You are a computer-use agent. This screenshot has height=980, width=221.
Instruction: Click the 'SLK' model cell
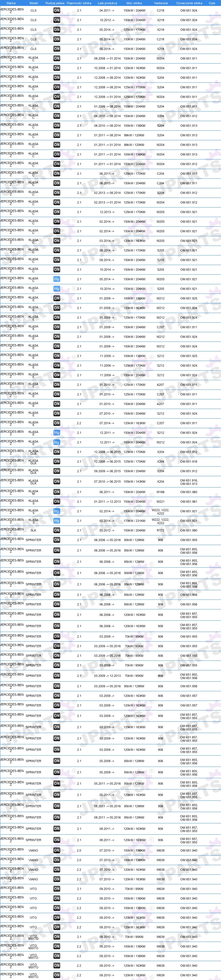click(34, 530)
